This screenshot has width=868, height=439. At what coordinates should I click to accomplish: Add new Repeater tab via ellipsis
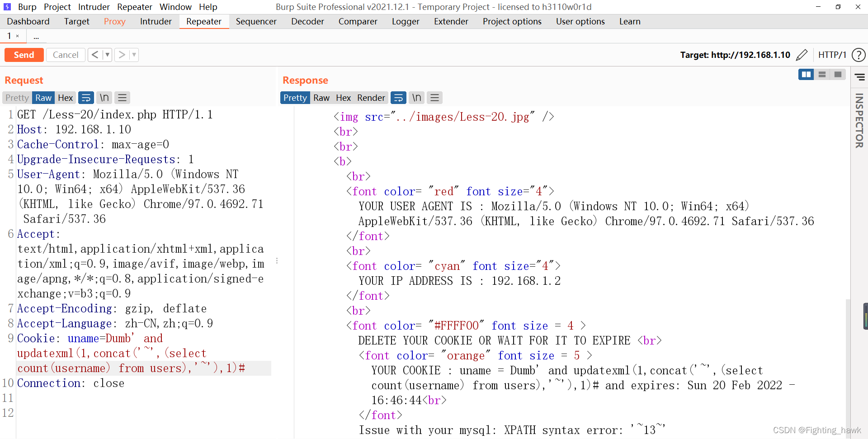[36, 36]
